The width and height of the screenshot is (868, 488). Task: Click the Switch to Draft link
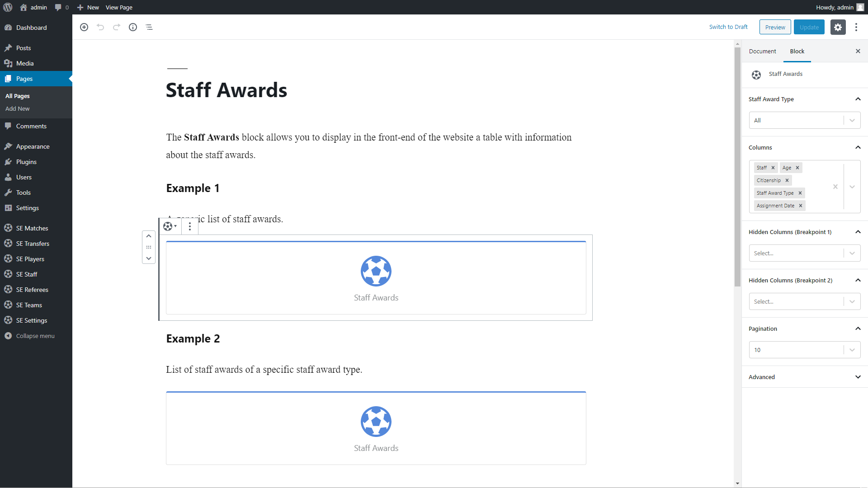728,27
